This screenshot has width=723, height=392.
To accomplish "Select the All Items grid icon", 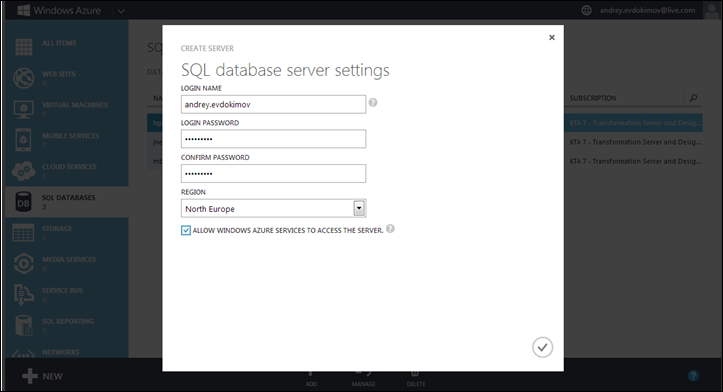I will click(24, 47).
